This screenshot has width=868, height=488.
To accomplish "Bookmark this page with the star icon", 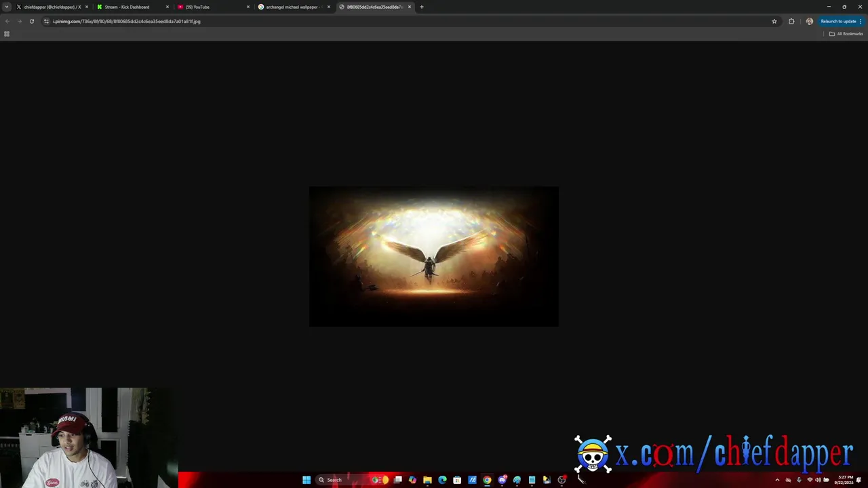I will point(774,21).
